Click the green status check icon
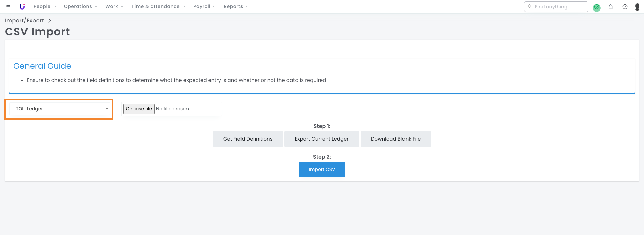The width and height of the screenshot is (644, 235). 597,7
